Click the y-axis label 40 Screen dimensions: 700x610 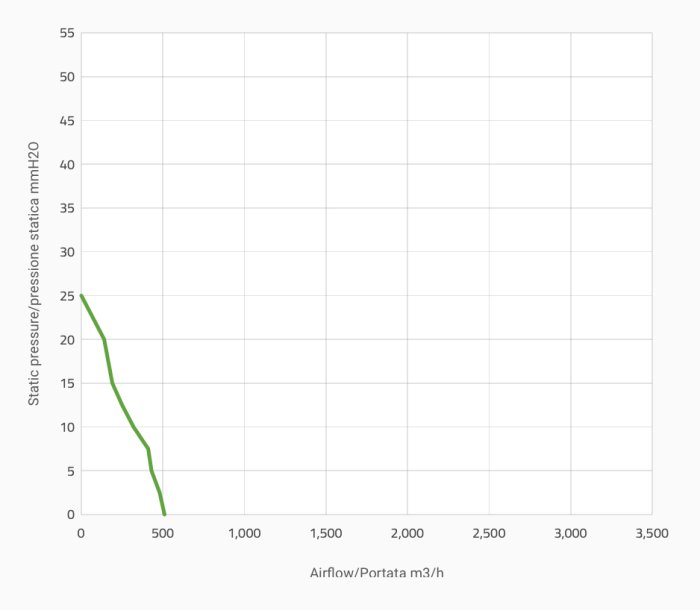(67, 164)
